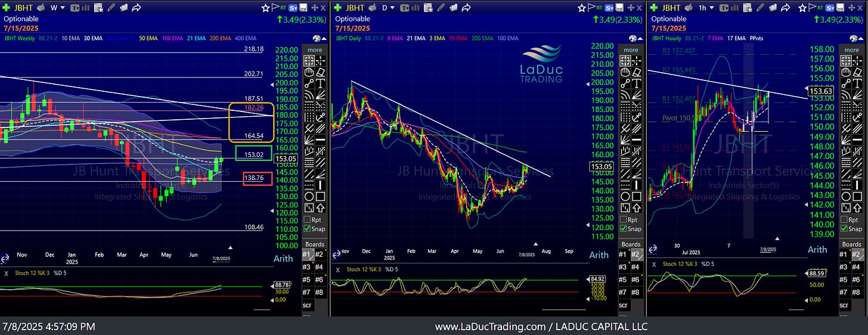Select the pencil drawing icon in daily chart toolbar
Screen dimensions: 868x335
click(441, 8)
